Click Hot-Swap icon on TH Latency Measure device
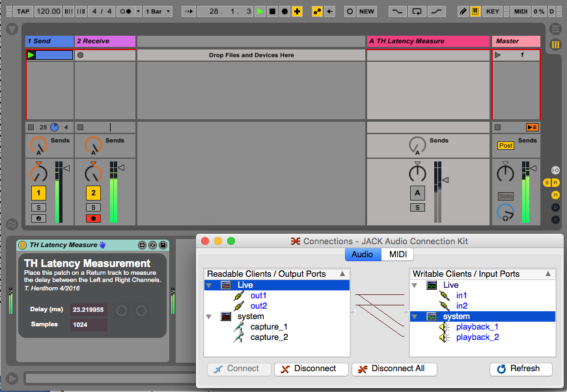This screenshot has height=392, width=567. click(152, 245)
